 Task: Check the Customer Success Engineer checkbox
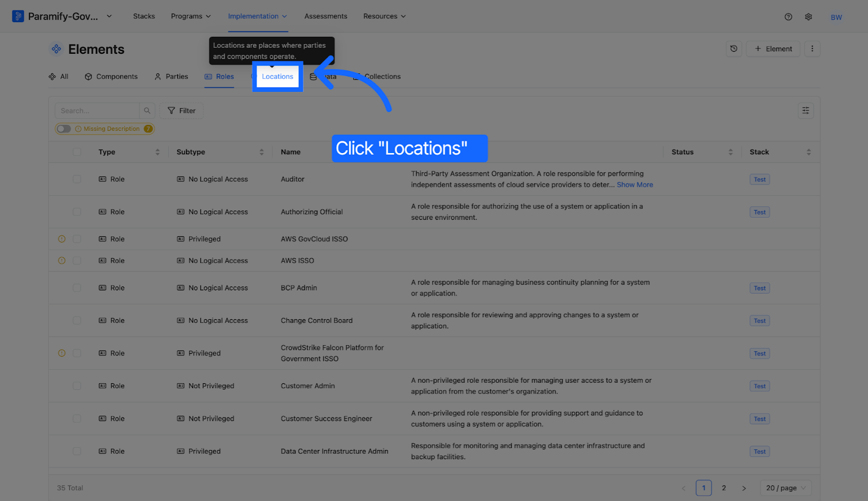[77, 418]
